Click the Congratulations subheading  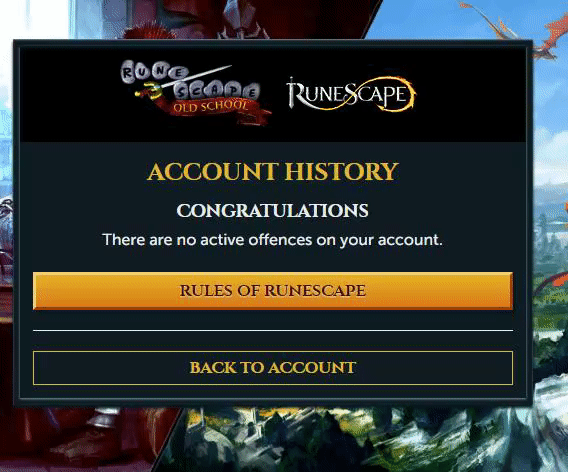pos(273,210)
